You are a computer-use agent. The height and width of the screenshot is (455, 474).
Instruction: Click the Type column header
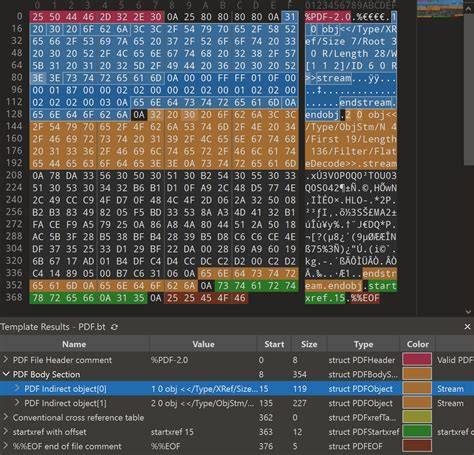(x=363, y=344)
